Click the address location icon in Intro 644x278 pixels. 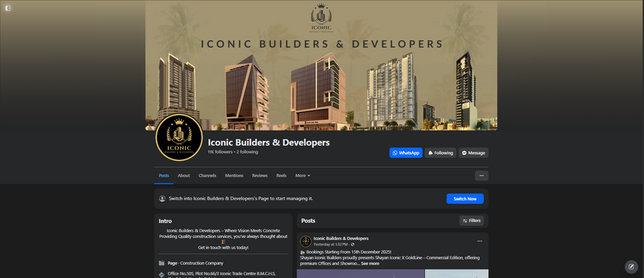pyautogui.click(x=162, y=274)
